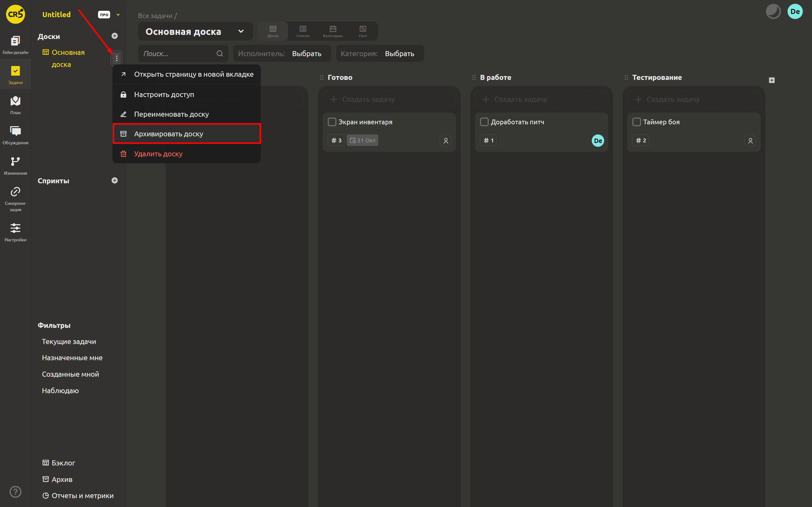
Task: Click Создать задачу in the Готово column
Action: [x=389, y=99]
